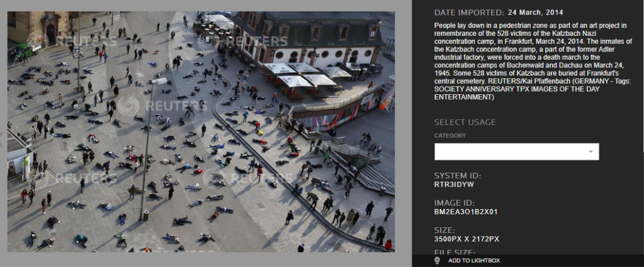Click the top-center REUTERS watermark on photo
Viewport: 644px width, 267px height.
[x=243, y=41]
